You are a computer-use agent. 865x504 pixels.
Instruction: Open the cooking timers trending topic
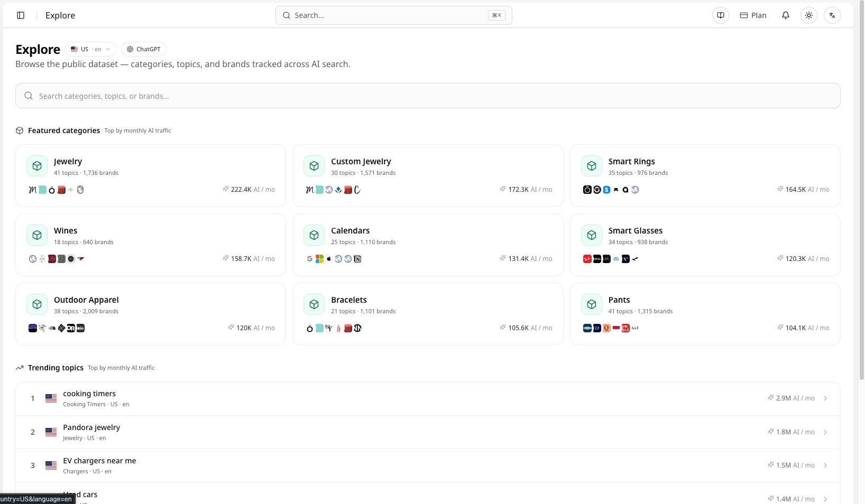(428, 398)
